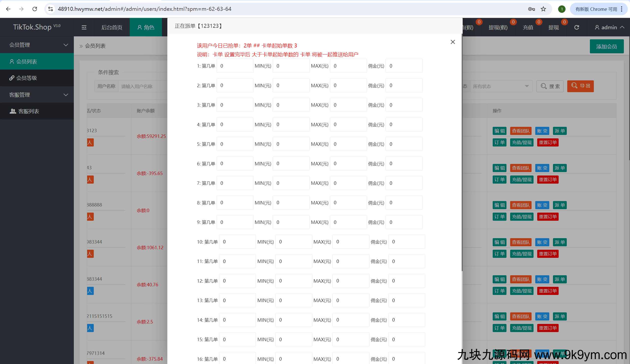Screen dimensions: 630x364
Task: Click the sidebar hamburger menu icon
Action: point(84,27)
